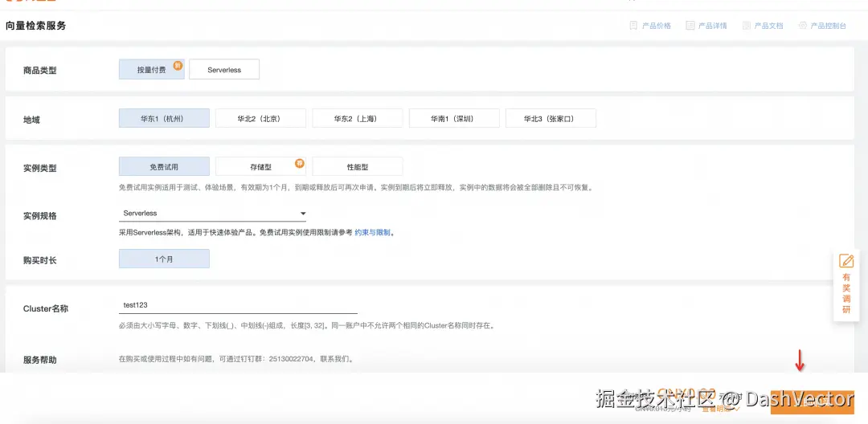The height and width of the screenshot is (424, 868).
Task: Click the 向量检索服务 page title
Action: [x=36, y=26]
